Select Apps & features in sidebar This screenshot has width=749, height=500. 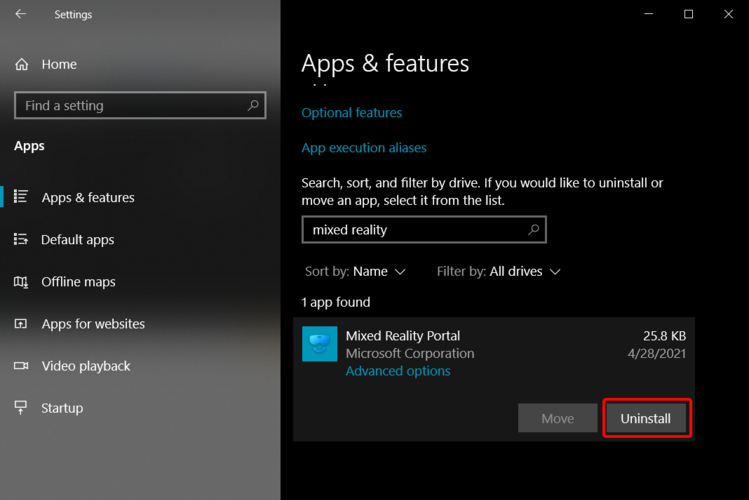click(x=140, y=197)
